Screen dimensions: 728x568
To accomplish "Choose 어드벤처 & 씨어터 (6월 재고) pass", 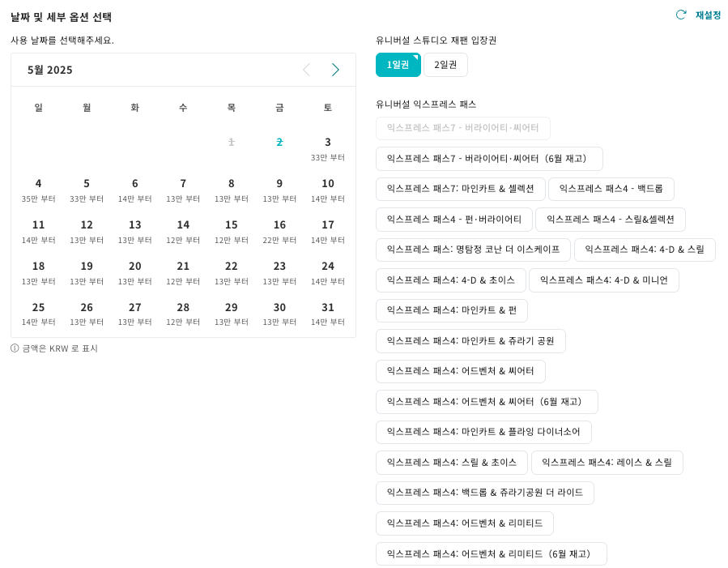I will (487, 402).
